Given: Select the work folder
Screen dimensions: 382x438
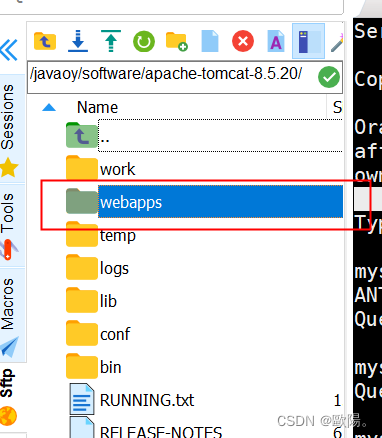Looking at the screenshot, I should (204, 169).
